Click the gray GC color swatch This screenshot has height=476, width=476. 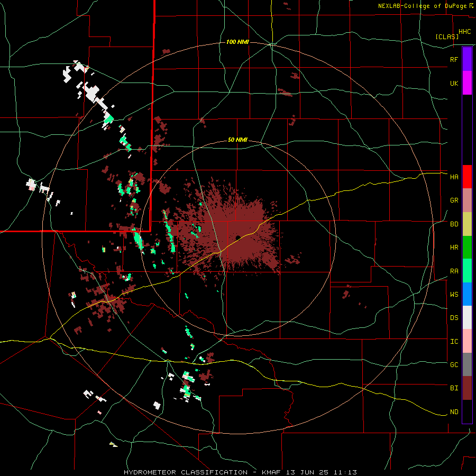coord(467,364)
